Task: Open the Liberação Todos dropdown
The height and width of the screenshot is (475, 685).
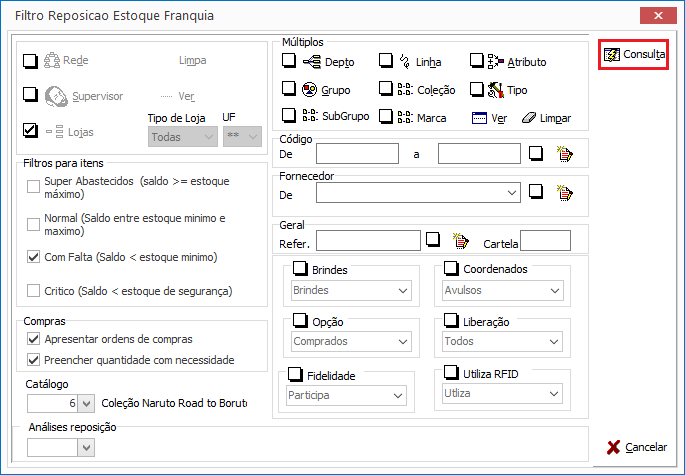Action: pyautogui.click(x=502, y=341)
